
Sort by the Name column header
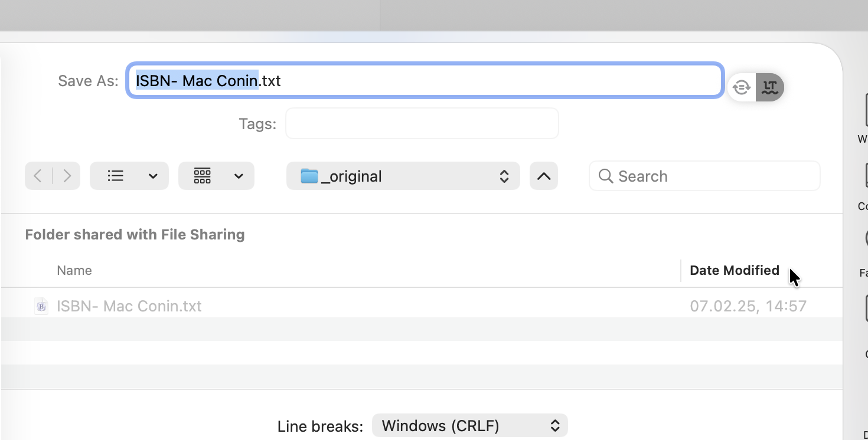click(x=74, y=270)
